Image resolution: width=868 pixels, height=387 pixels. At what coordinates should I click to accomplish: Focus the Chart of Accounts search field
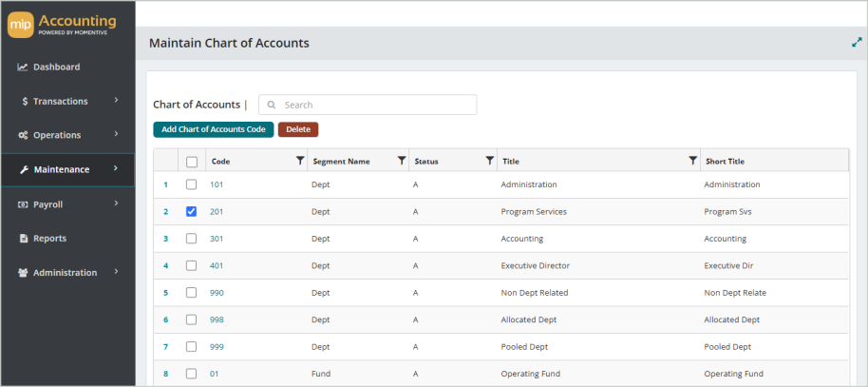pyautogui.click(x=368, y=105)
